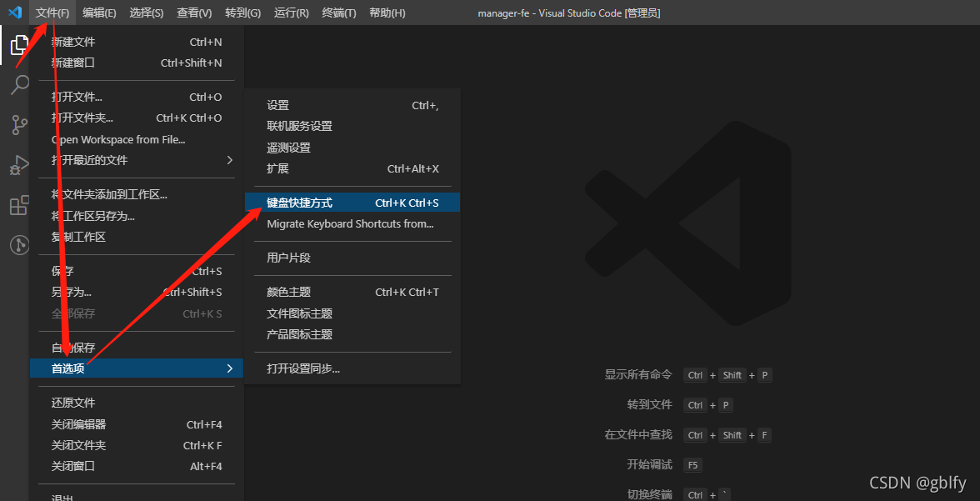The height and width of the screenshot is (501, 980).
Task: Select 打开文件... menu entry
Action: tap(137, 97)
